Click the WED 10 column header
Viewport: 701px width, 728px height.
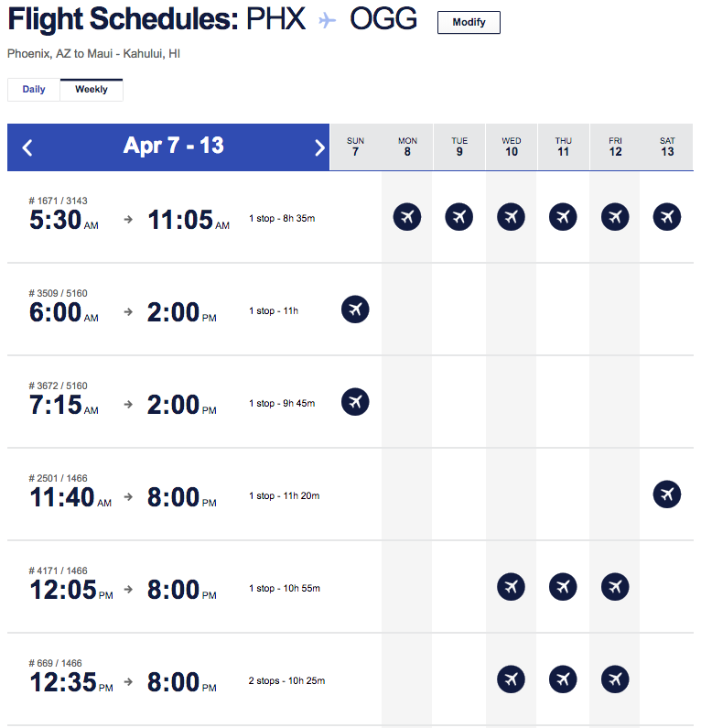[x=512, y=147]
